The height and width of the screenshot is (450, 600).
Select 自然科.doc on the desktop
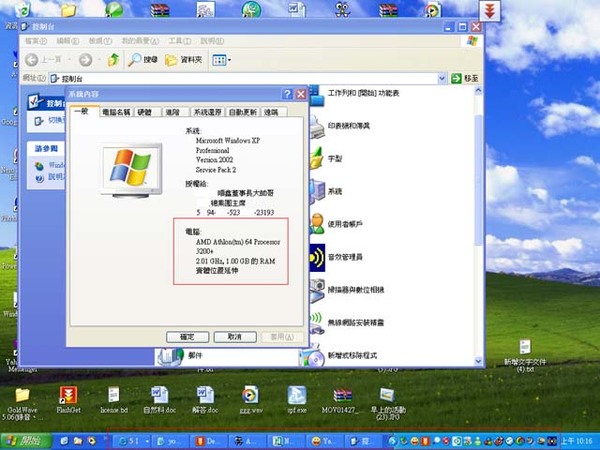pos(160,400)
